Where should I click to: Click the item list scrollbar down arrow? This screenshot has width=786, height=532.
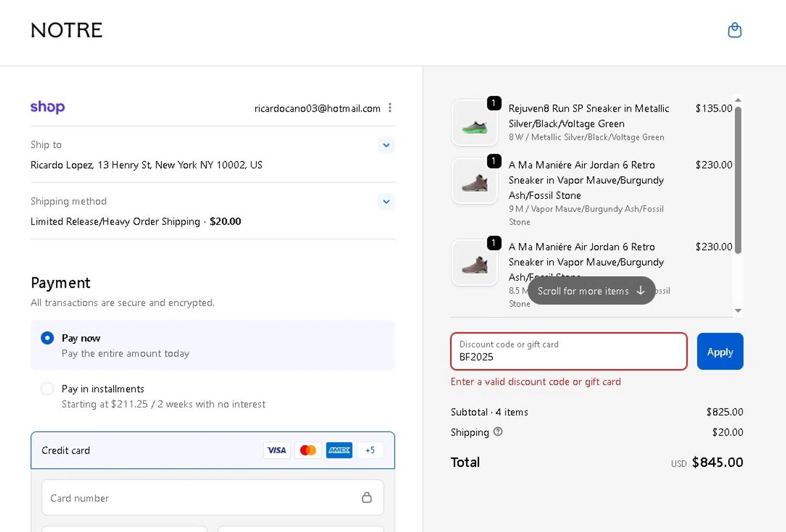(738, 311)
